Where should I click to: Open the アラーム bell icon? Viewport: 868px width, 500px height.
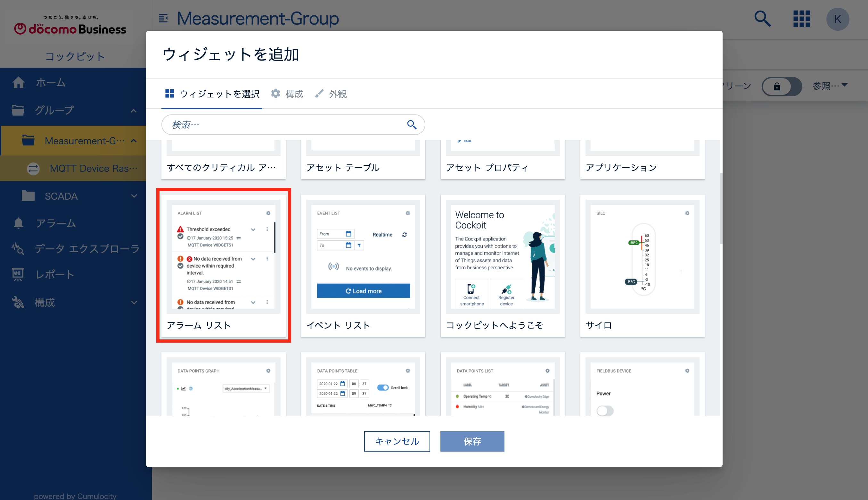18,223
